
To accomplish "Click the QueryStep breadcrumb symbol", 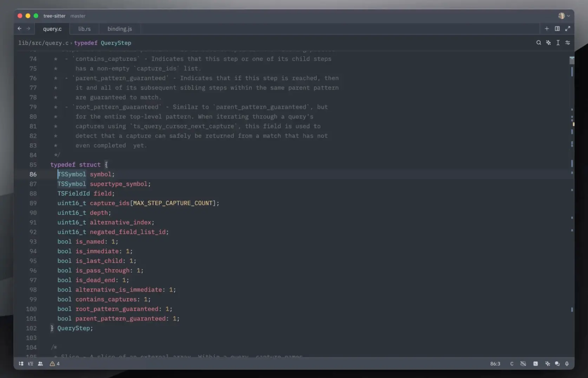I will (116, 43).
